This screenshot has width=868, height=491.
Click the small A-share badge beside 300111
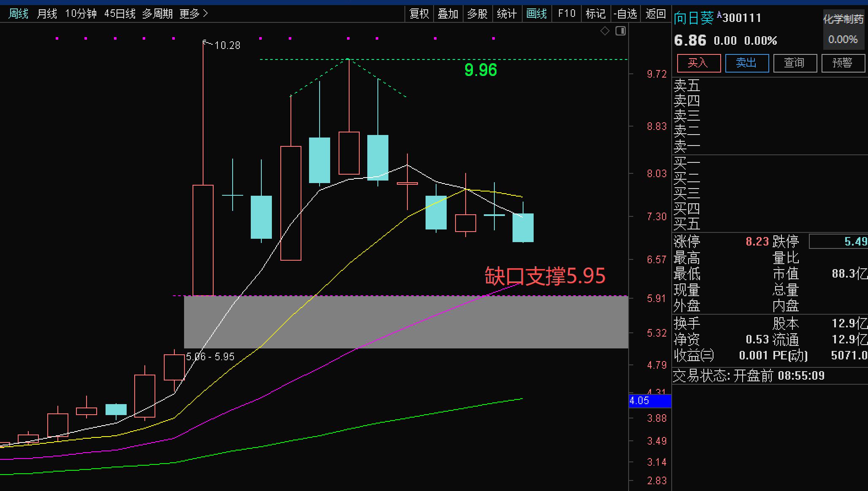pyautogui.click(x=719, y=16)
